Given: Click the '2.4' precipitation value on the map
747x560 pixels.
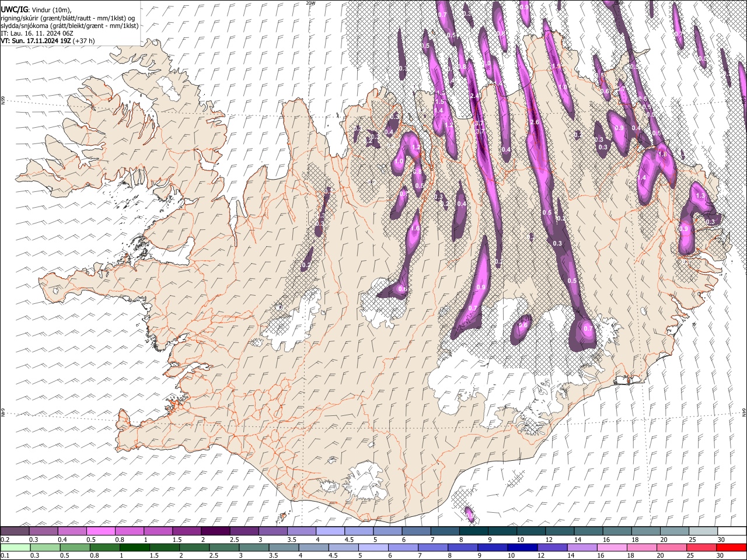Looking at the screenshot, I should coord(475,96).
